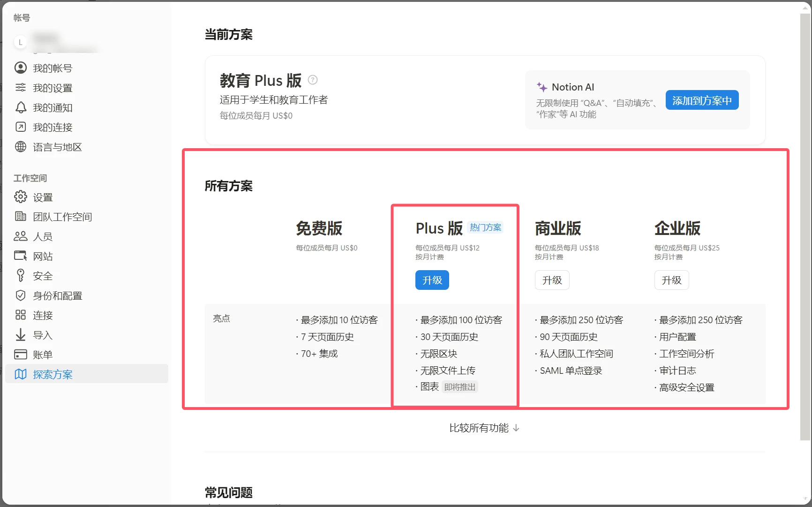Viewport: 812px width, 507px height.
Task: Select 探索方案 in the sidebar
Action: [53, 374]
